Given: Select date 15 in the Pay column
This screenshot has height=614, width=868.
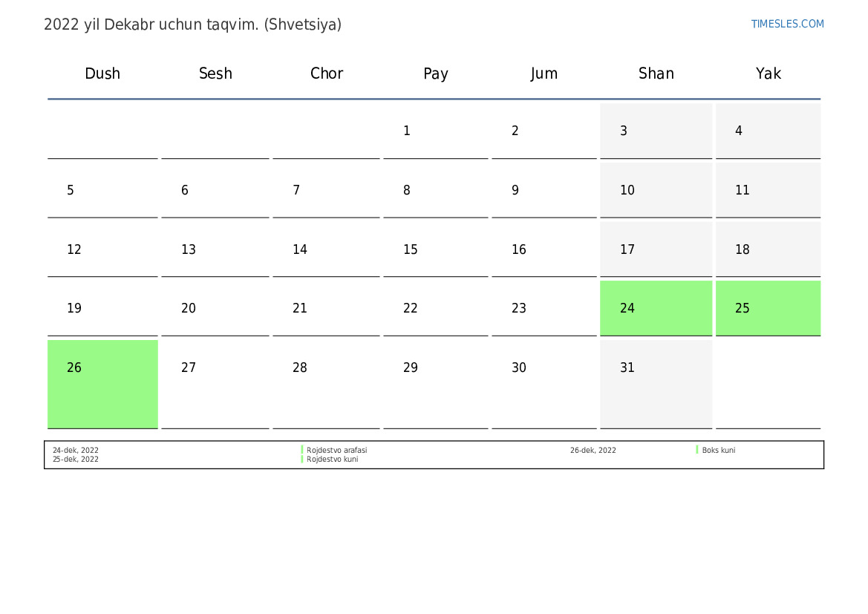Looking at the screenshot, I should coord(411,249).
